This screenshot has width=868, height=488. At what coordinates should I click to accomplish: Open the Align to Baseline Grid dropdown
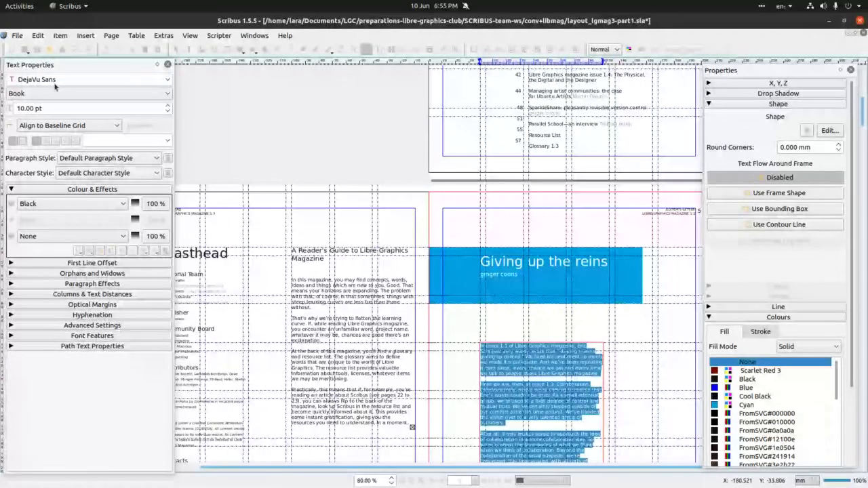pos(68,125)
